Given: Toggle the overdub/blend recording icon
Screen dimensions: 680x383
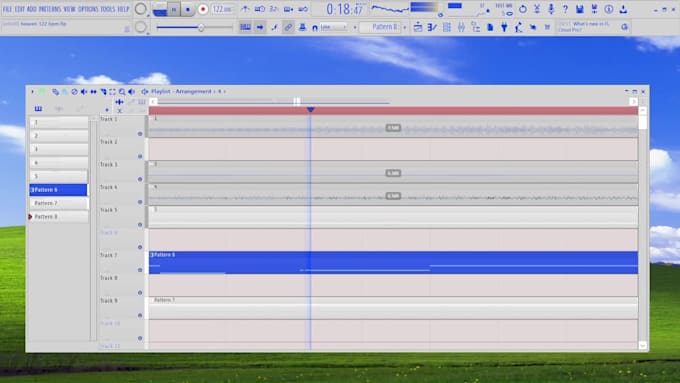Looking at the screenshot, I should (288, 9).
